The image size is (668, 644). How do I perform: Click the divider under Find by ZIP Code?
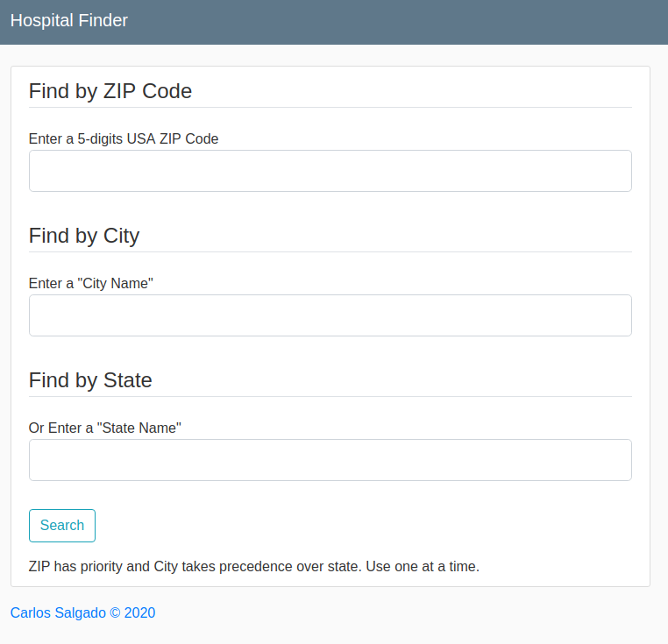330,107
